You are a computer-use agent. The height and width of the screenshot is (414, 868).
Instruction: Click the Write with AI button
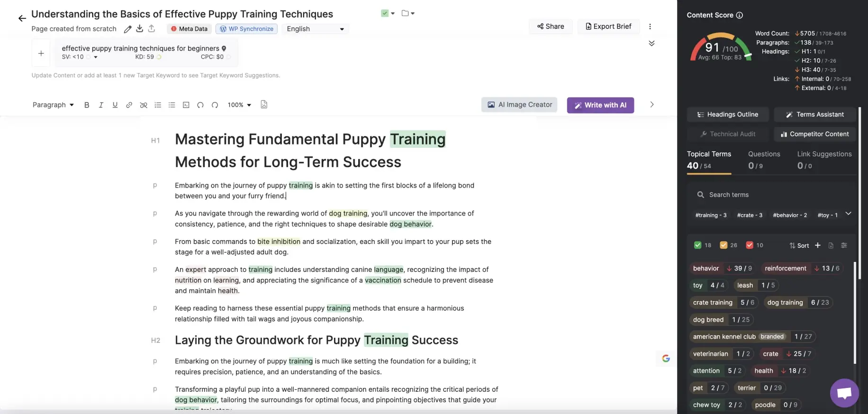point(600,105)
